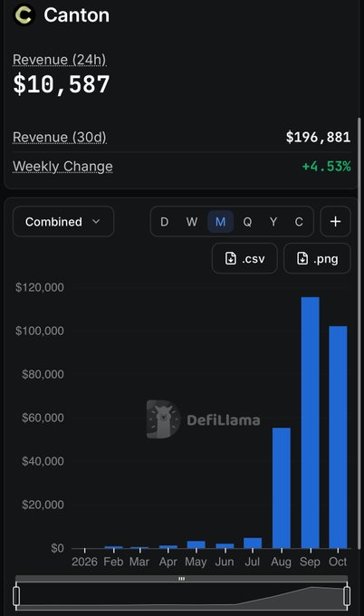Image resolution: width=364 pixels, height=616 pixels.
Task: Click the September revenue bar
Action: 311,422
